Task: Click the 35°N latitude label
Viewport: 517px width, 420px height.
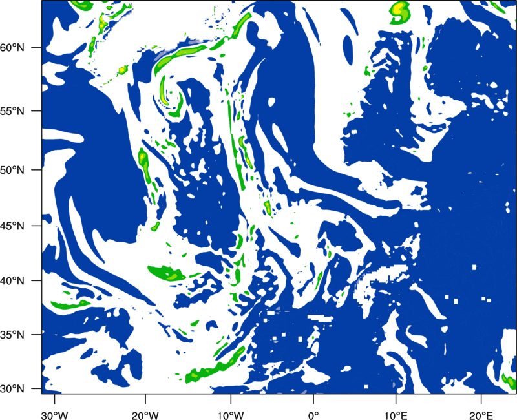Action: 12,335
